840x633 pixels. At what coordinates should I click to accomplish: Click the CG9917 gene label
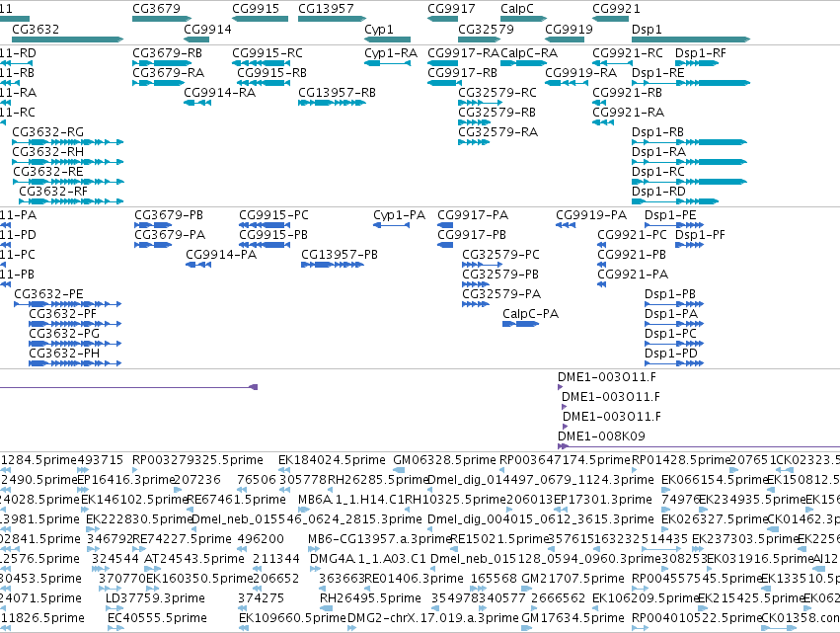point(451,9)
